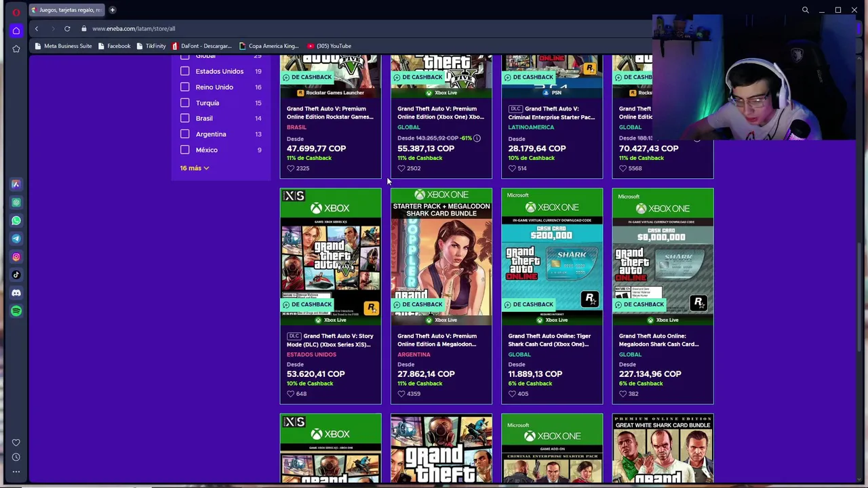Screen dimensions: 868x488
Task: Click price 227.134,96 COP
Action: [650, 374]
